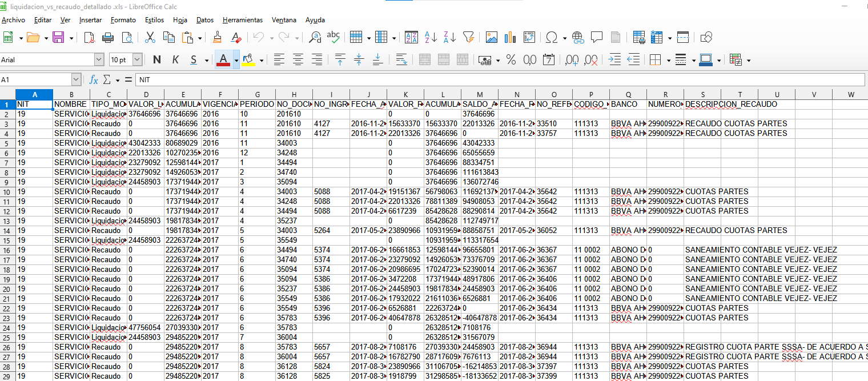Viewport: 868px width, 381px height.
Task: Open the Datos menu
Action: (204, 20)
